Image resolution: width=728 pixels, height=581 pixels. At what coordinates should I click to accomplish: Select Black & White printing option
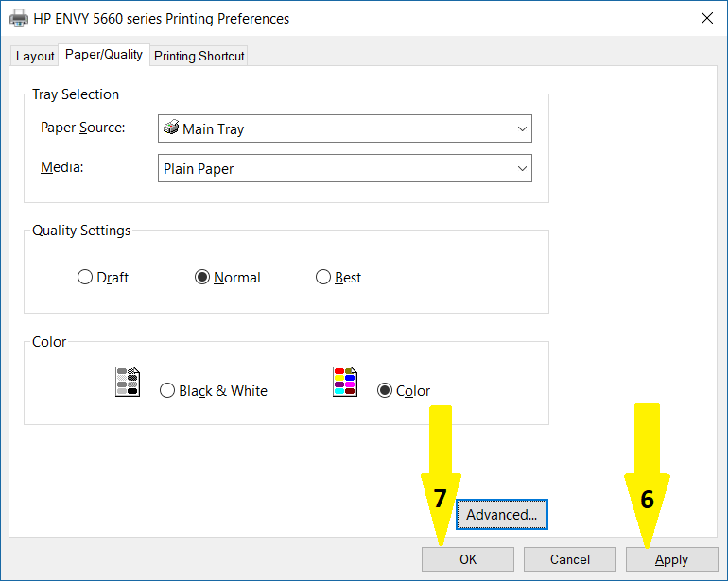[x=167, y=390]
